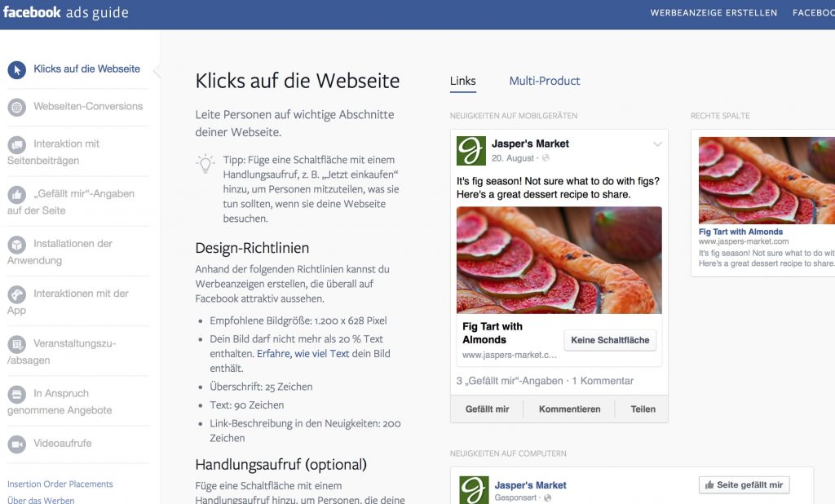Click Kommentieren under the mobile post
This screenshot has height=504, width=835.
pyautogui.click(x=570, y=409)
